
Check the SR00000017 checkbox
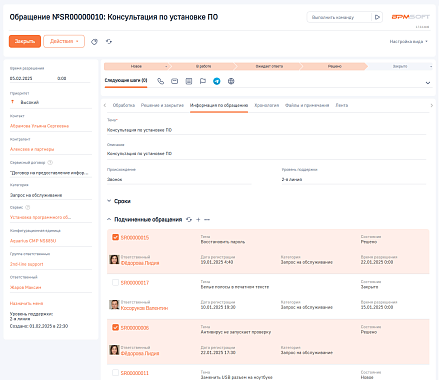(115, 283)
